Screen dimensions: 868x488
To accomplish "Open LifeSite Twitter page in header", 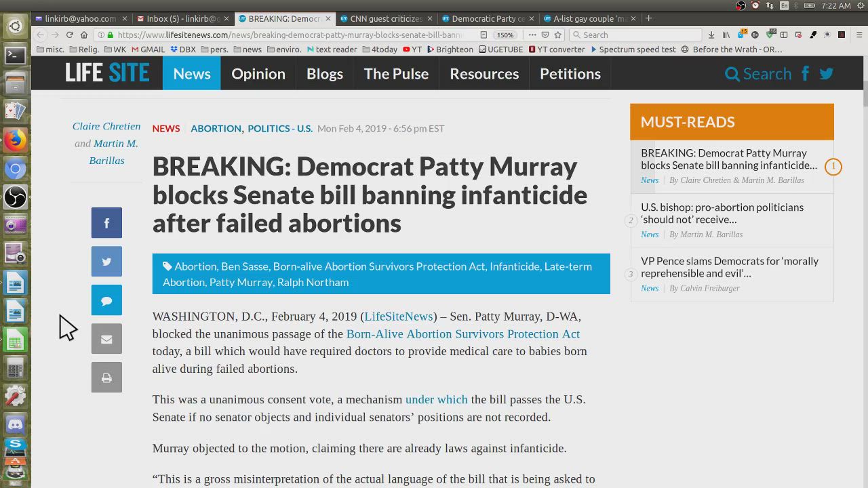I will pyautogui.click(x=826, y=74).
